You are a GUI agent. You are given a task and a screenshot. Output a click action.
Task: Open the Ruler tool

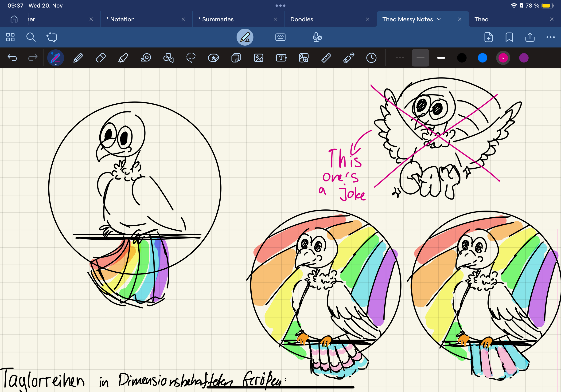[326, 58]
